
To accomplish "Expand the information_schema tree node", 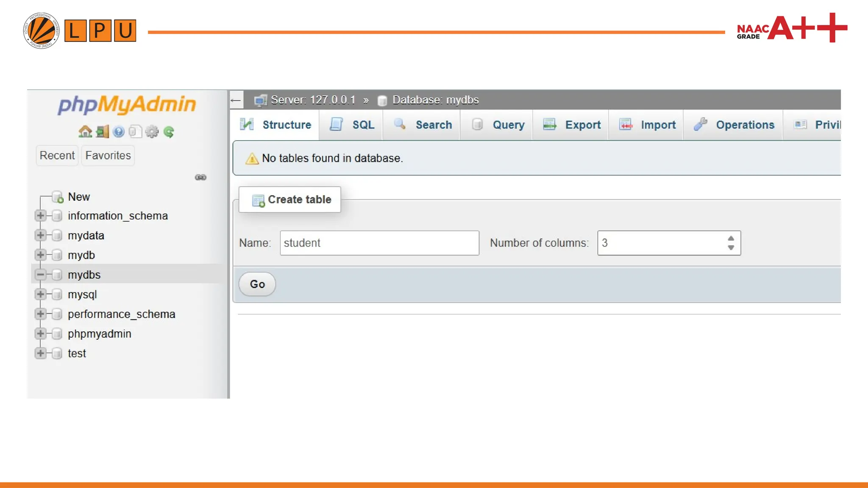I will 40,216.
